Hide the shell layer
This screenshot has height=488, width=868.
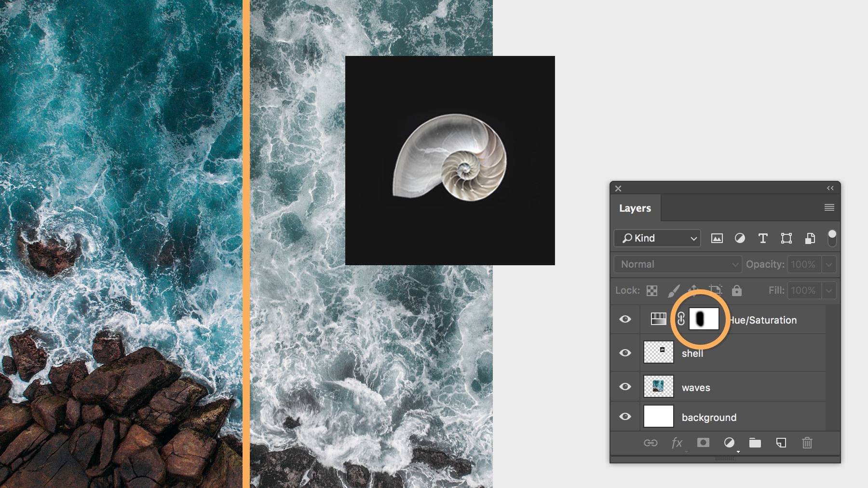(625, 352)
